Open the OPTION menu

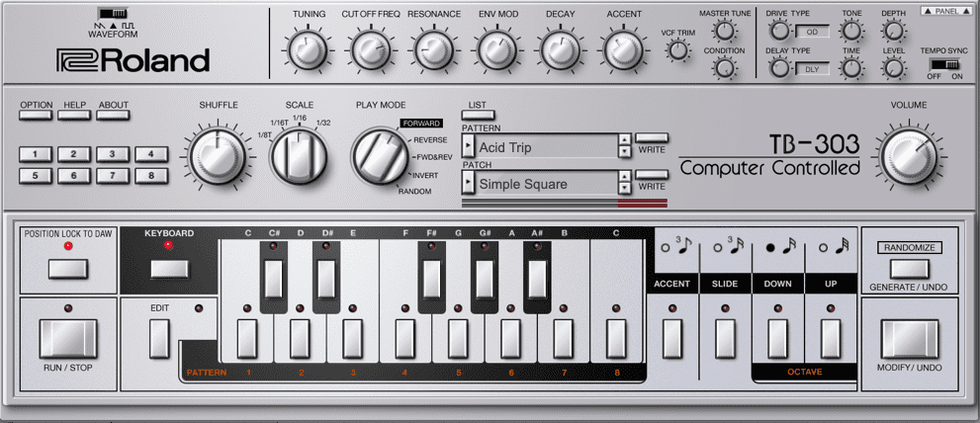coord(36,115)
